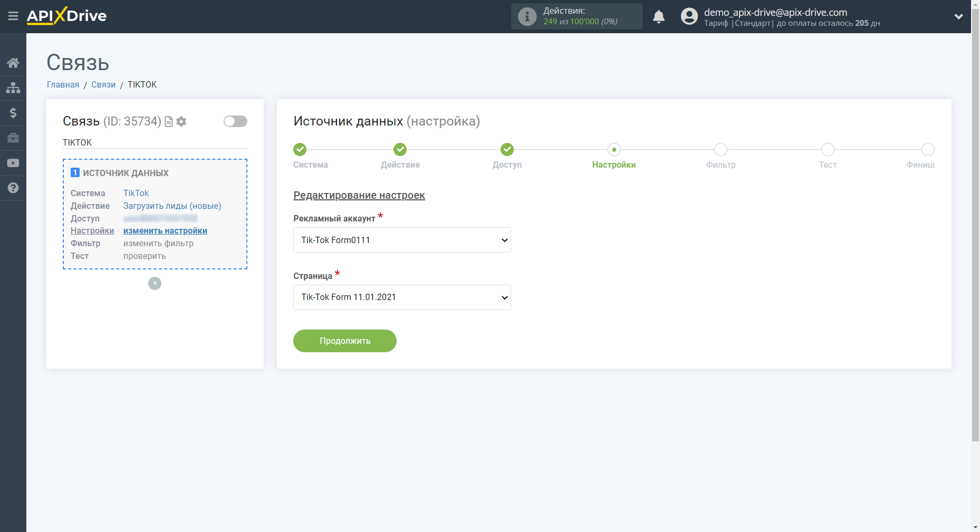
Task: Click the TIKTOK connection name field
Action: click(x=155, y=143)
